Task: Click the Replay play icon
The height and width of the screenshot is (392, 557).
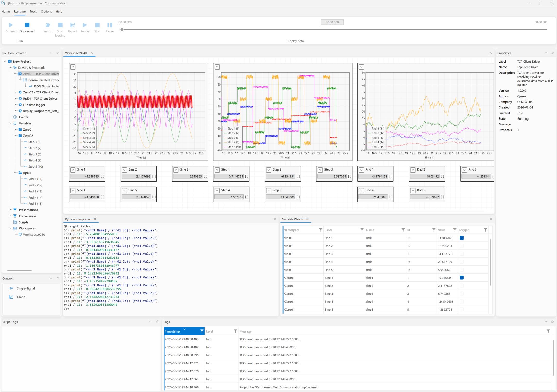Action: pos(85,25)
